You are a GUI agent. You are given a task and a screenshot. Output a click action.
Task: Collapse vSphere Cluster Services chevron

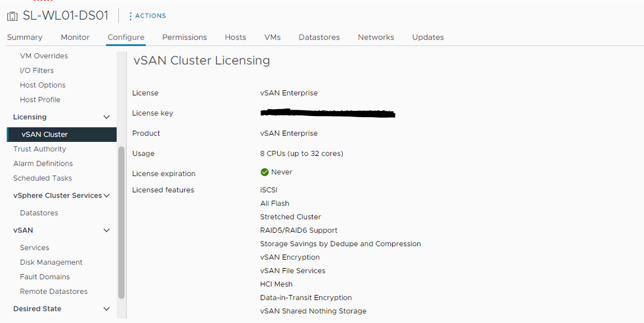click(x=107, y=196)
